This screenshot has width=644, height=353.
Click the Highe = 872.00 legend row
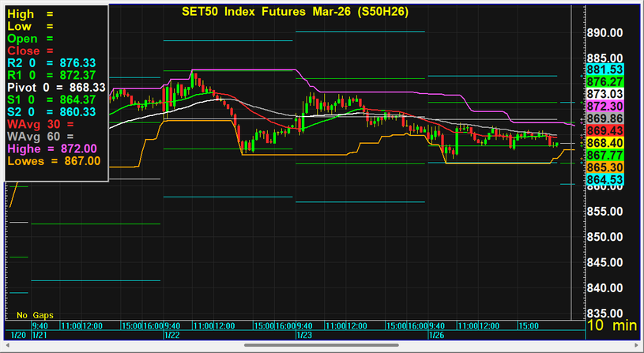(52, 148)
